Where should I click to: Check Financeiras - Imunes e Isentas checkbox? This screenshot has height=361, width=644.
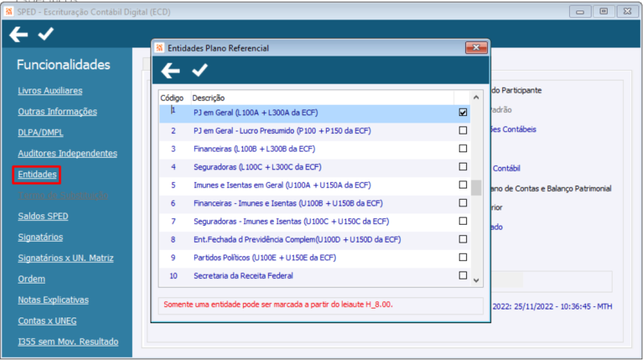pos(463,203)
